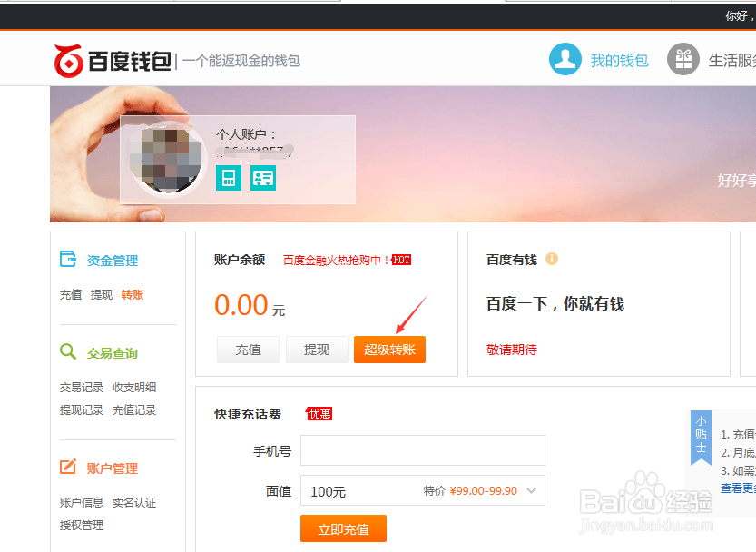Click the 百度一下，你就有钱 slogan text
This screenshot has width=756, height=552.
coord(555,303)
